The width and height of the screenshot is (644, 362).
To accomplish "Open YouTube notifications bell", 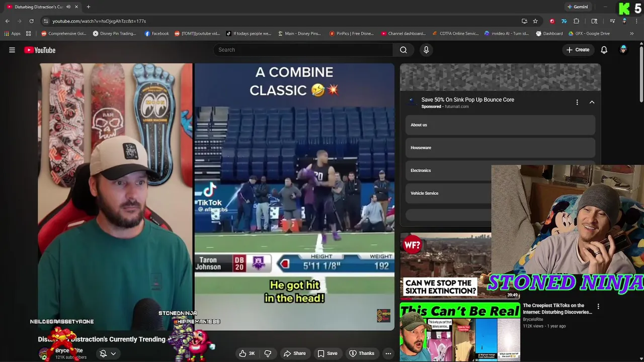I will click(604, 50).
